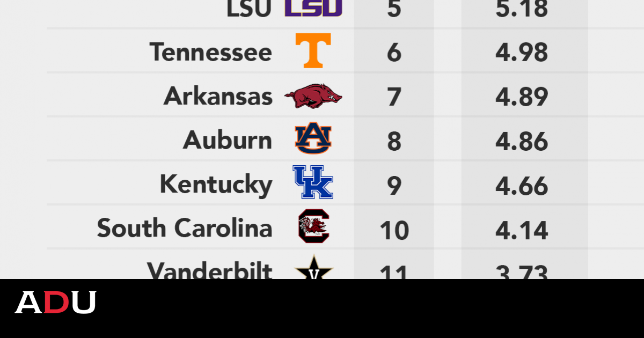Click the 4.89 score for Arkansas
644x338 pixels.
(522, 97)
